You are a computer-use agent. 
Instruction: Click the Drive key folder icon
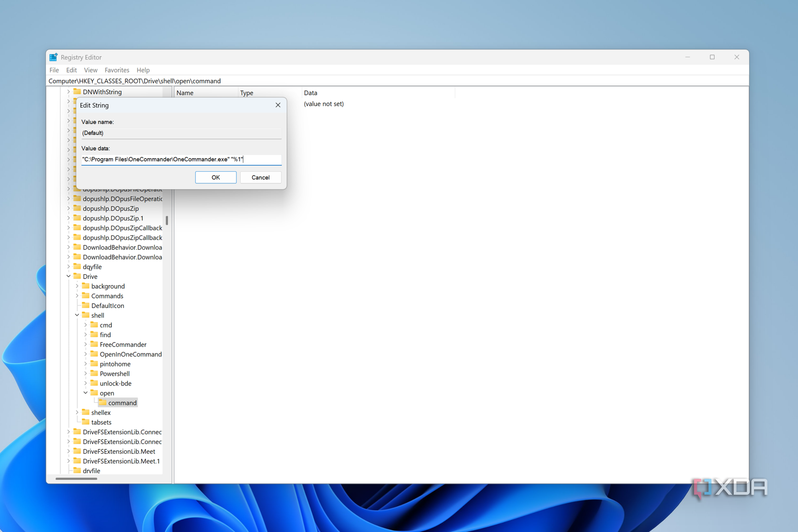tap(77, 276)
